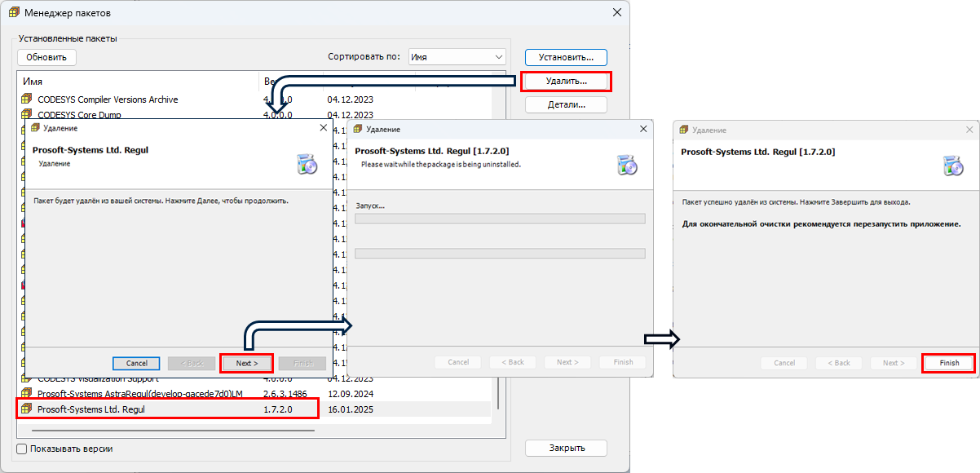Click the package icon next to CODESYS Core Dump

(x=26, y=115)
